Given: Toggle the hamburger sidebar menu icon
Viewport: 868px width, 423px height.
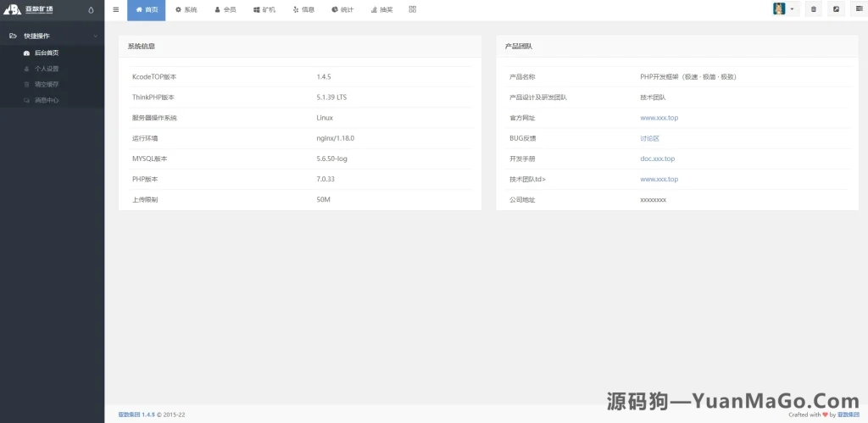Looking at the screenshot, I should pyautogui.click(x=115, y=9).
